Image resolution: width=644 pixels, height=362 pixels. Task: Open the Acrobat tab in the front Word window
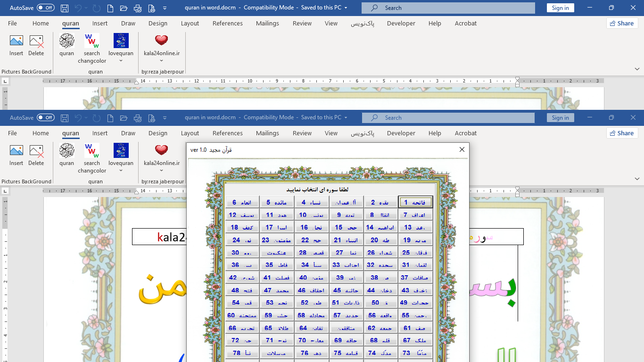[x=466, y=133]
